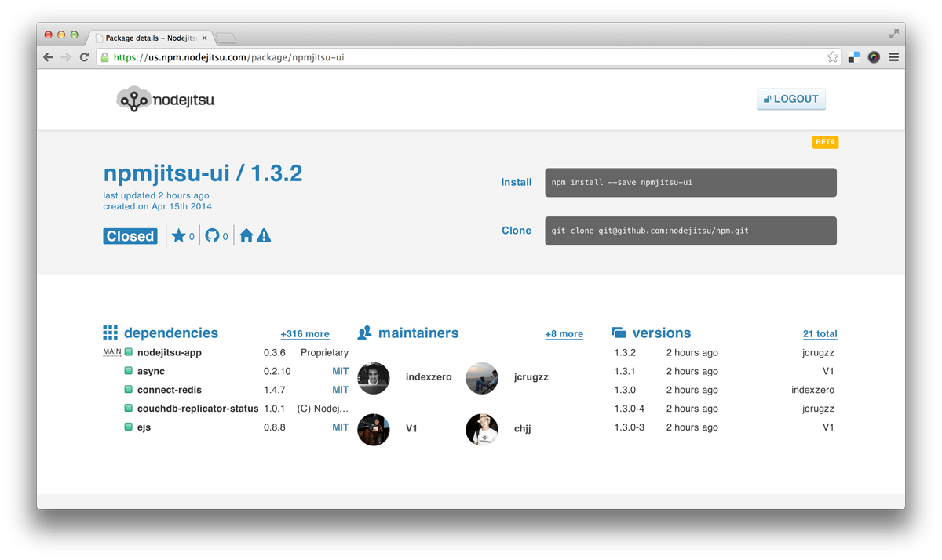Open V1's avatar in maintainers
The image size is (942, 560).
point(374,430)
